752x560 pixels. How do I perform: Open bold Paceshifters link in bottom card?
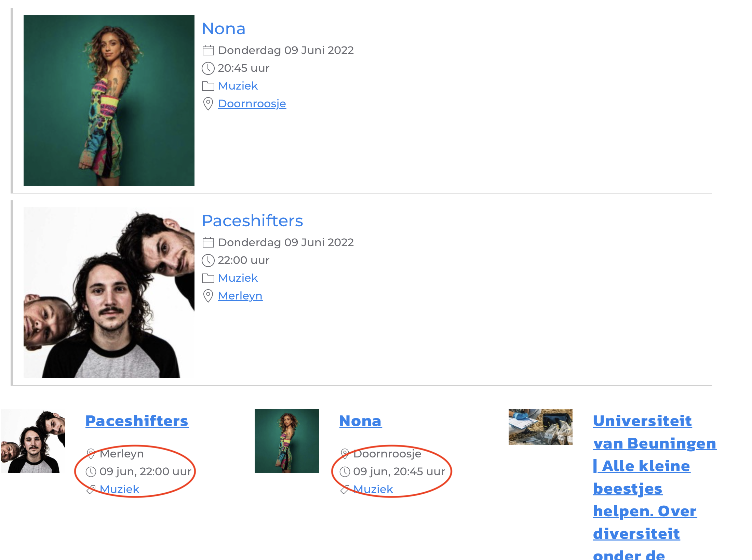(137, 421)
